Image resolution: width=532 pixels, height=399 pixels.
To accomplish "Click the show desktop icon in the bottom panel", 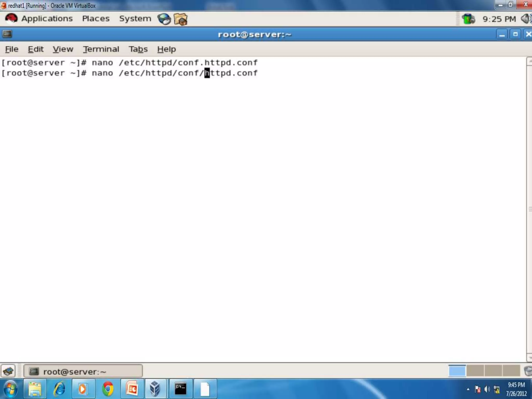I will pos(8,371).
